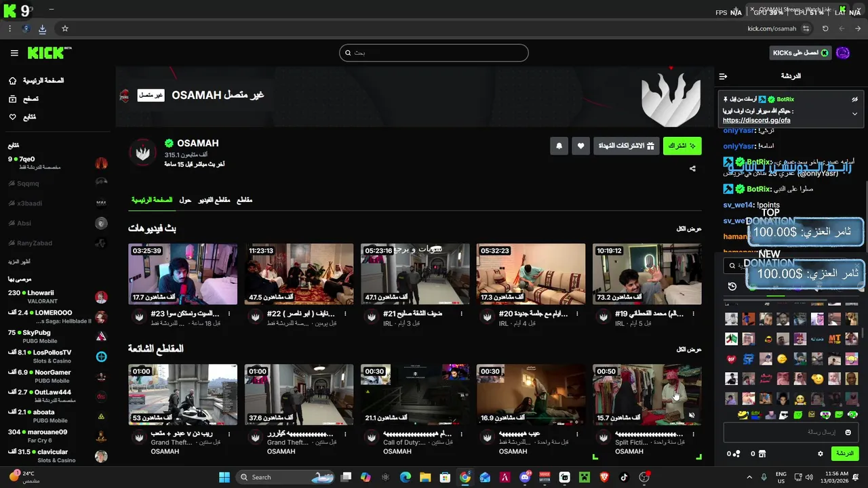
Task: Hide the pinned BotRix message
Action: (x=854, y=100)
